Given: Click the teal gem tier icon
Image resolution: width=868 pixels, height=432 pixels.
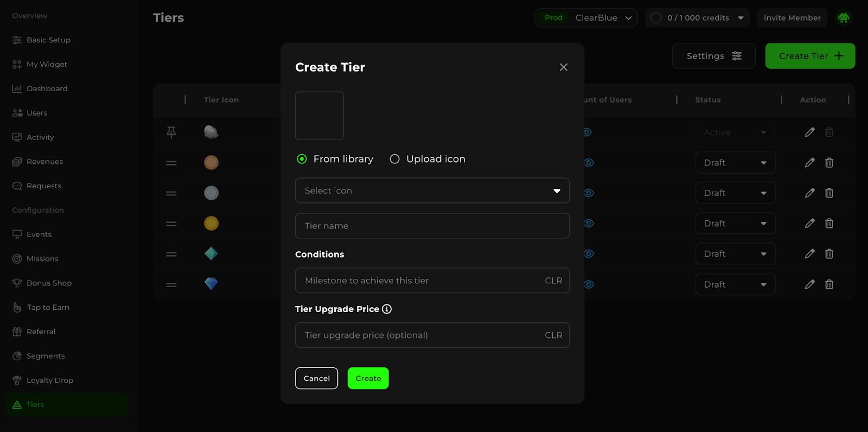Looking at the screenshot, I should coord(211,253).
